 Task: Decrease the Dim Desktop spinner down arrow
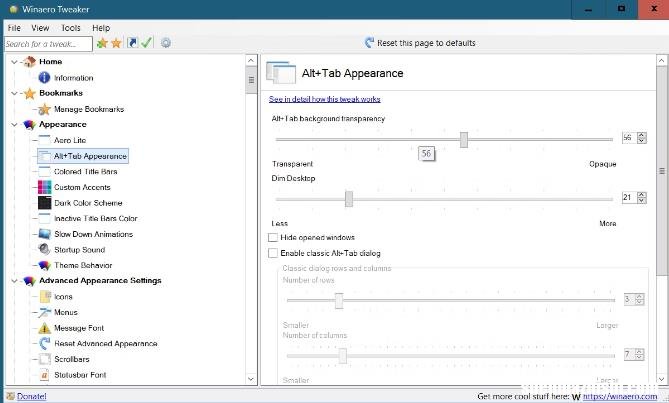(x=642, y=200)
